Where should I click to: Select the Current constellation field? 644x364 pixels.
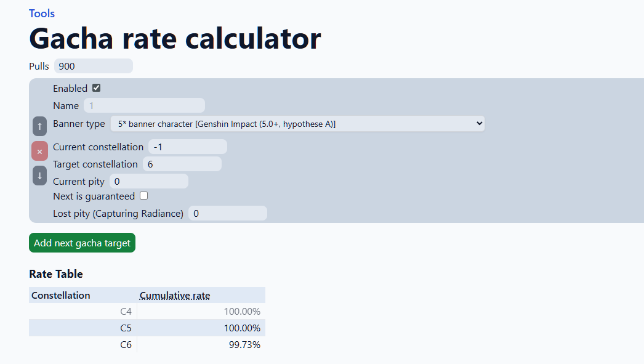[x=187, y=147]
